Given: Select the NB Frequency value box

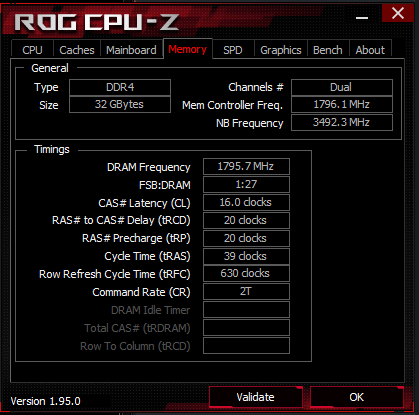Looking at the screenshot, I should (342, 122).
